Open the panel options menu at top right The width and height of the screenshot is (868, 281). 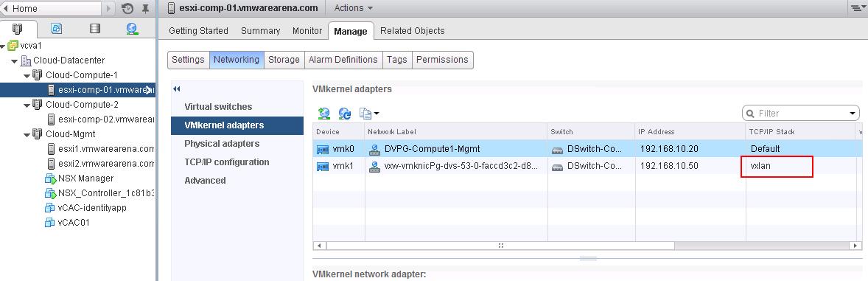tap(858, 8)
